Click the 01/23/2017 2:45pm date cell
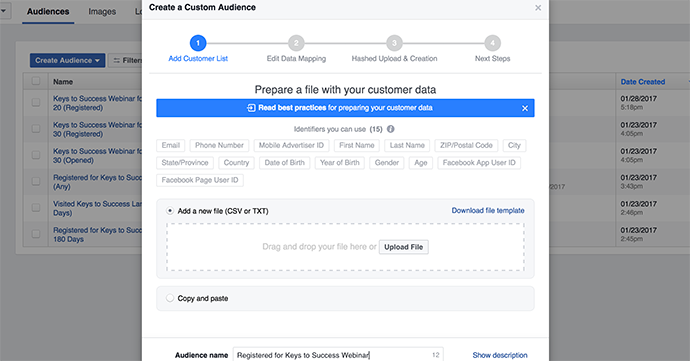This screenshot has width=690, height=361. coord(639,234)
